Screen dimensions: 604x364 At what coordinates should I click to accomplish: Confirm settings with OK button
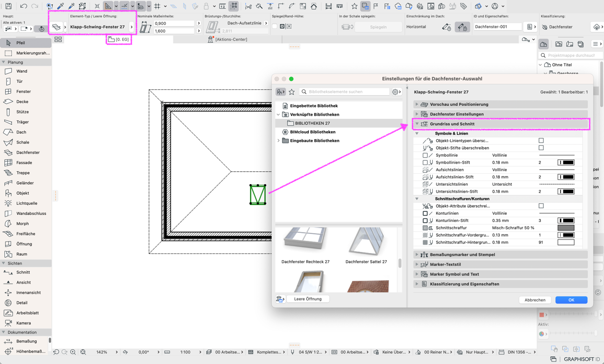tap(571, 300)
